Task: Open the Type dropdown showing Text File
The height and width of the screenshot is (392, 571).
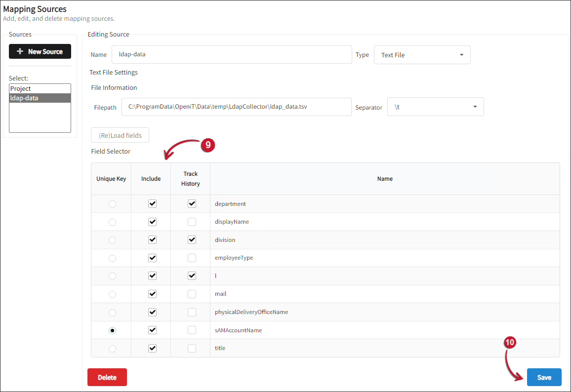Action: 422,55
